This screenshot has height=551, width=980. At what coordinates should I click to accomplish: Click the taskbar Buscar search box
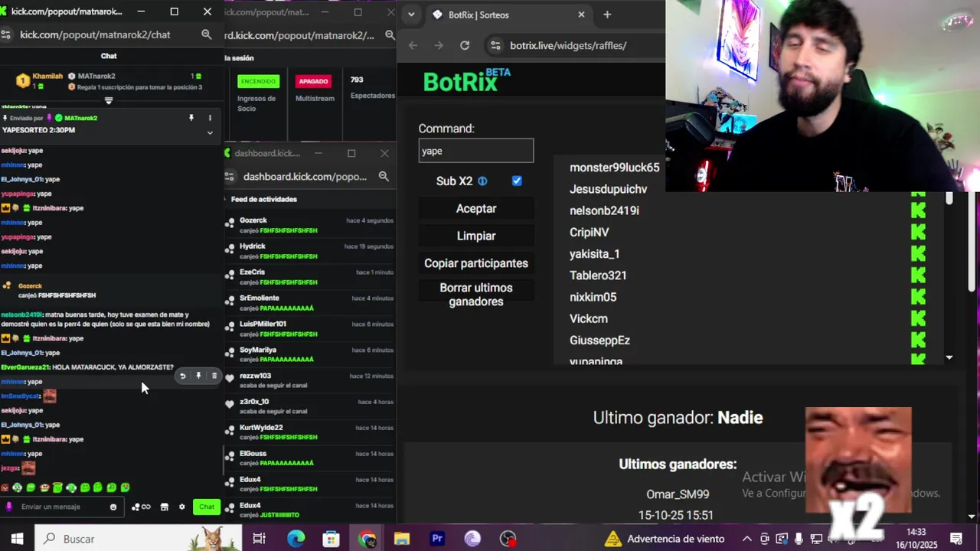138,539
